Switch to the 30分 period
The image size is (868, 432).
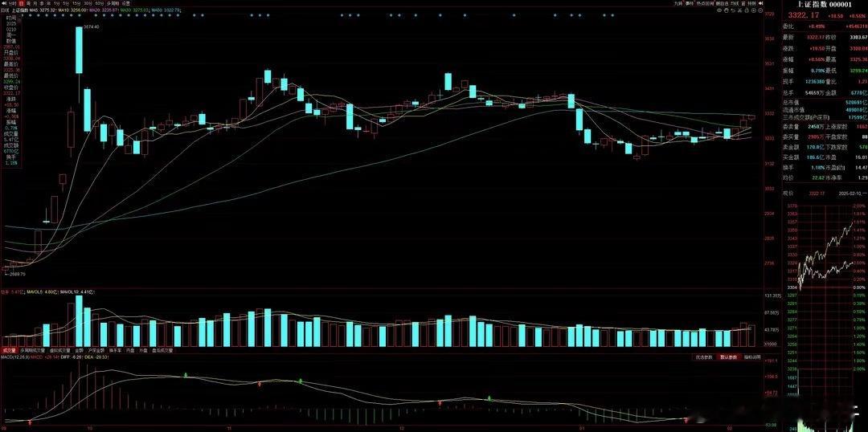pos(87,2)
